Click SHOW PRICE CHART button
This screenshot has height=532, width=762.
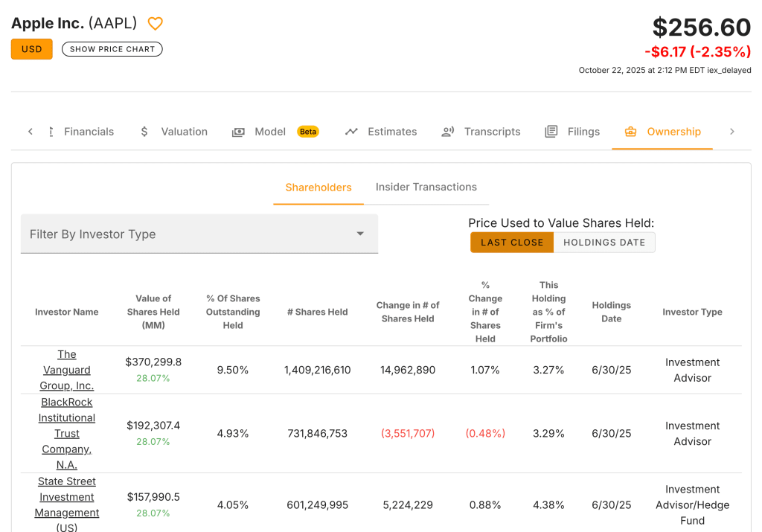coord(112,49)
